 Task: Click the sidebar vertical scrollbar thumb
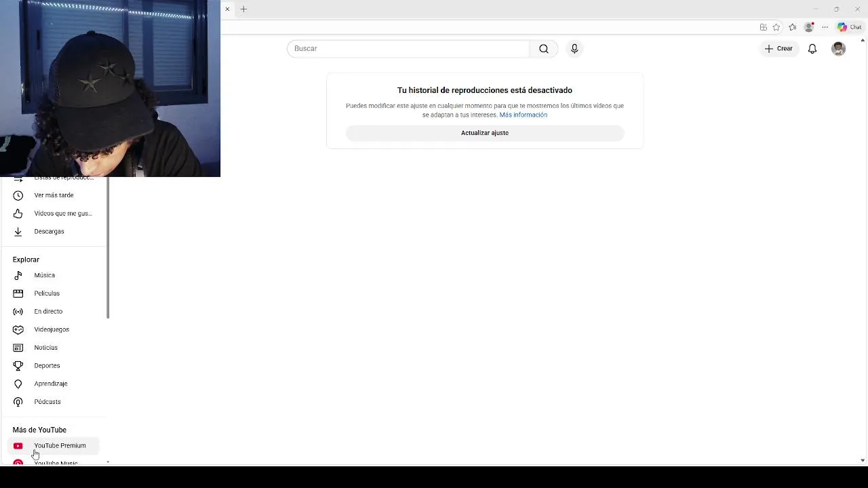[x=108, y=248]
